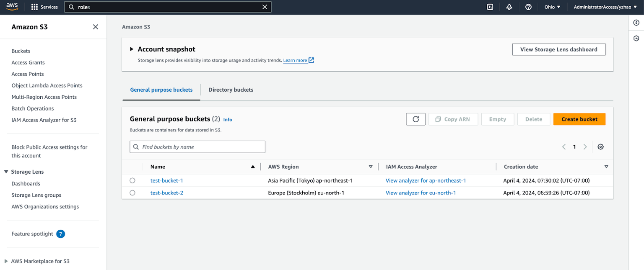Screen dimensions: 644x270
Task: Clear the search box text
Action: (x=265, y=7)
